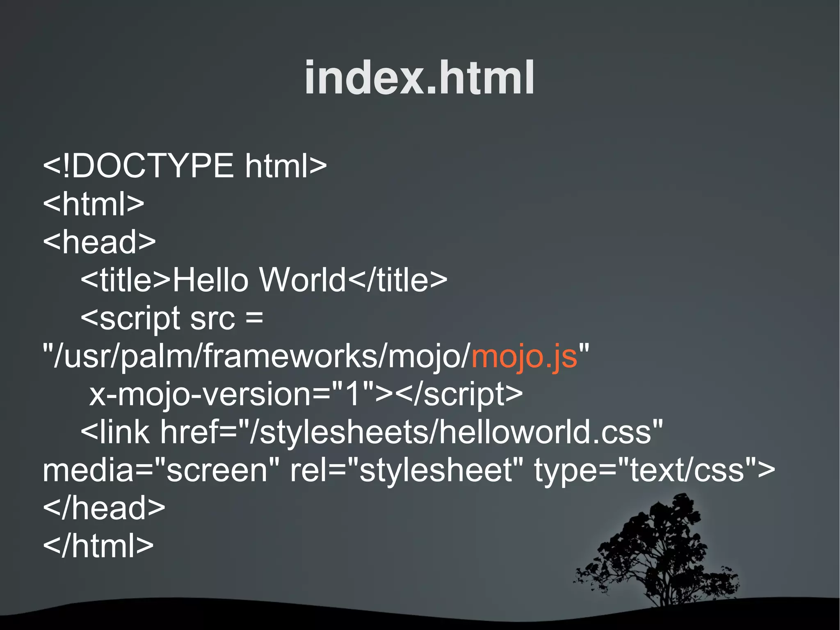Click the media="screen" attribute text
Image resolution: width=840 pixels, height=630 pixels.
161,470
